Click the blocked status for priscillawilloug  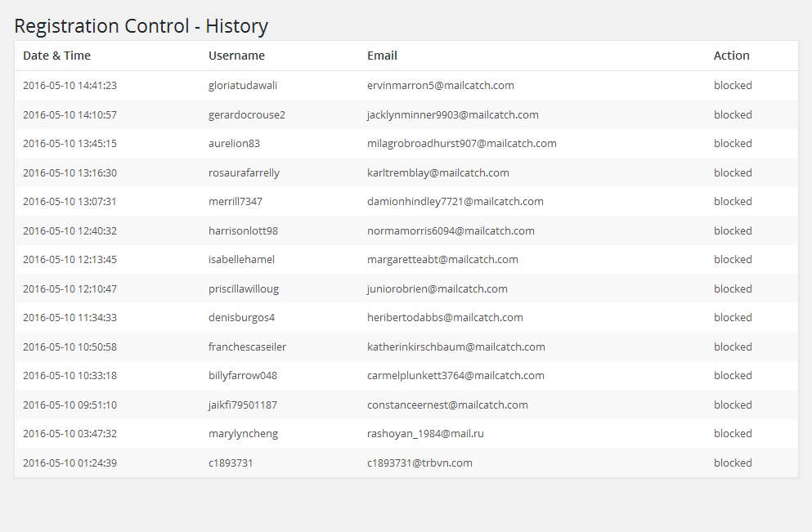(x=733, y=288)
